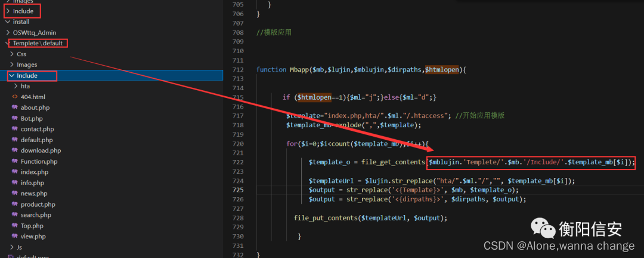Click line number 708 in the gutter

click(238, 32)
